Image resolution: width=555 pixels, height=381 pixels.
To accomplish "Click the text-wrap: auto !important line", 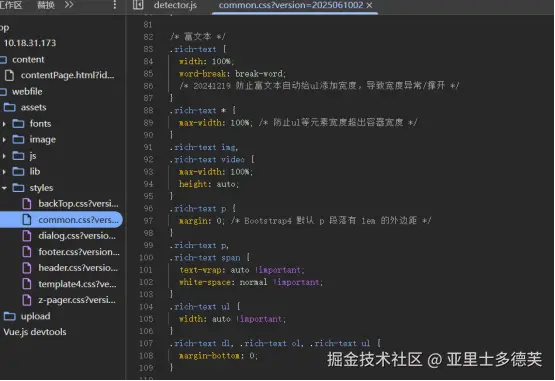I will pyautogui.click(x=241, y=270).
